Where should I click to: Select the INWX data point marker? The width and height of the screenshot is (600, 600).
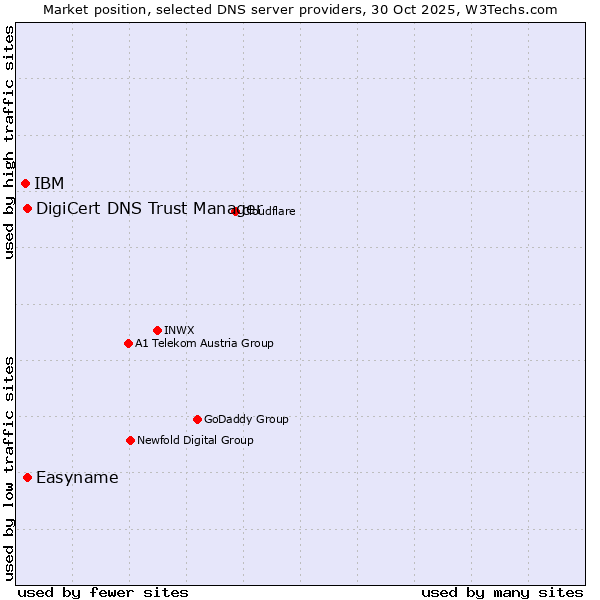[x=157, y=330]
